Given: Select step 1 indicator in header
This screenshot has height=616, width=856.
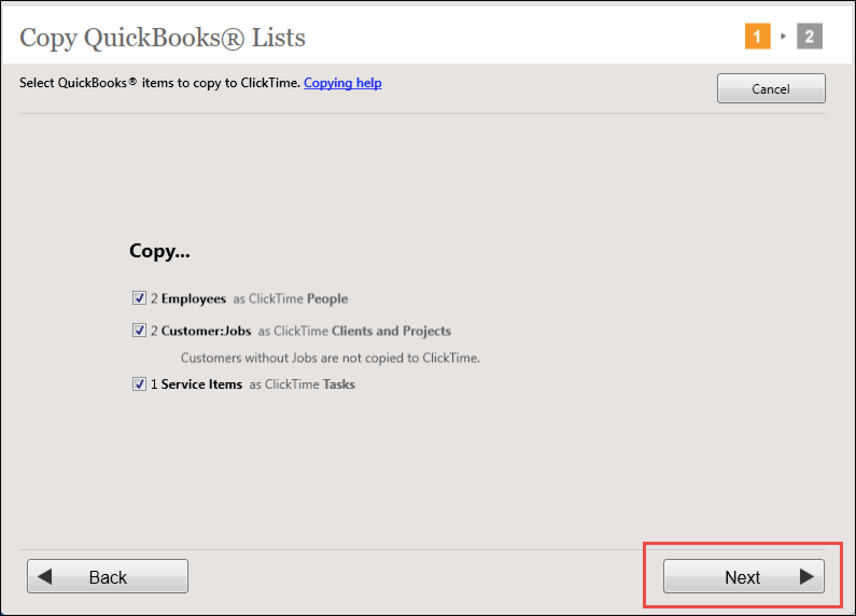Looking at the screenshot, I should coord(757,36).
